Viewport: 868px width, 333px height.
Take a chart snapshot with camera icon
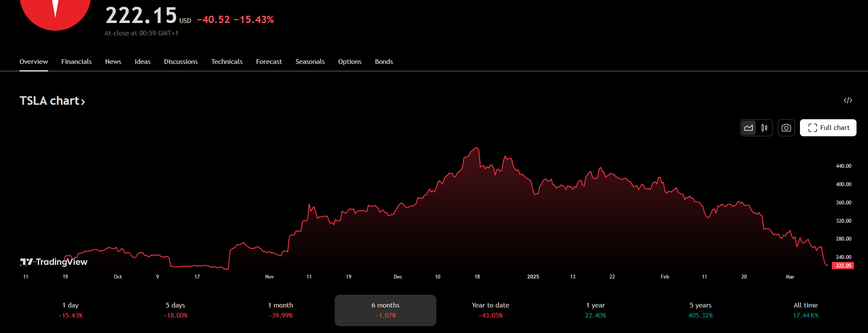(x=786, y=128)
